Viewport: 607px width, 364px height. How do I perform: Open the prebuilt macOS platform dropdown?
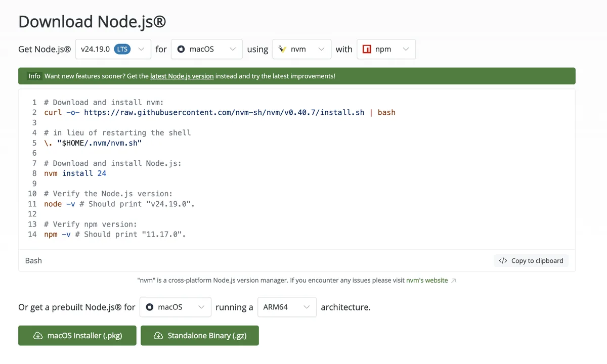pos(176,307)
